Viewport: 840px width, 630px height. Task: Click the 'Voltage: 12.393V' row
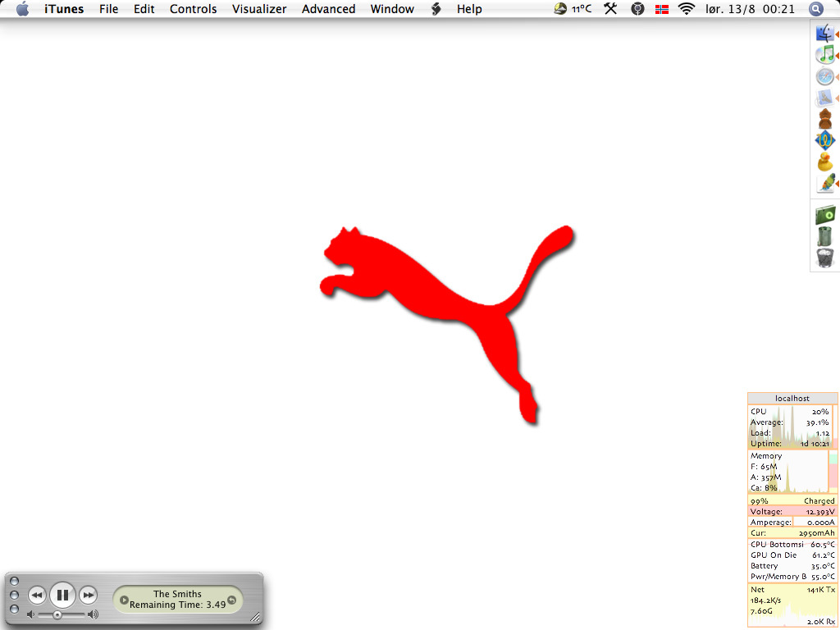click(792, 512)
